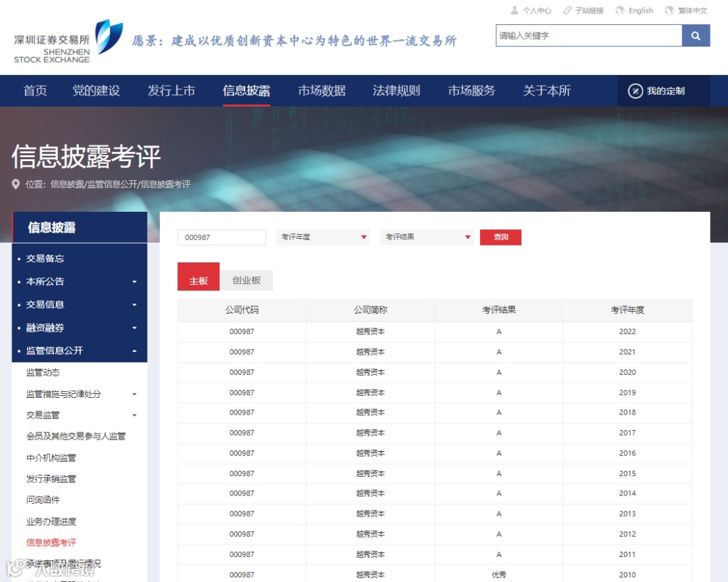This screenshot has height=582, width=728.
Task: Click code 000987 in the 2018 row
Action: (x=242, y=413)
